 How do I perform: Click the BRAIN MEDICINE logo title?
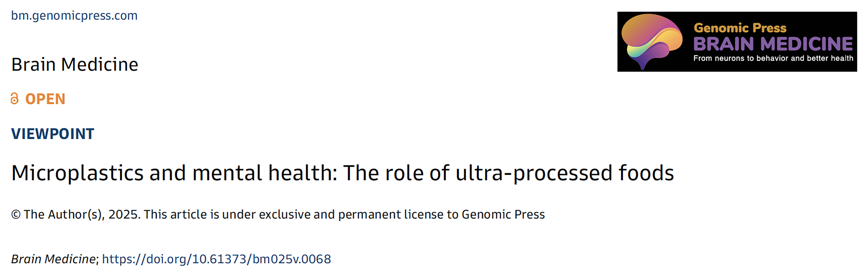(773, 44)
